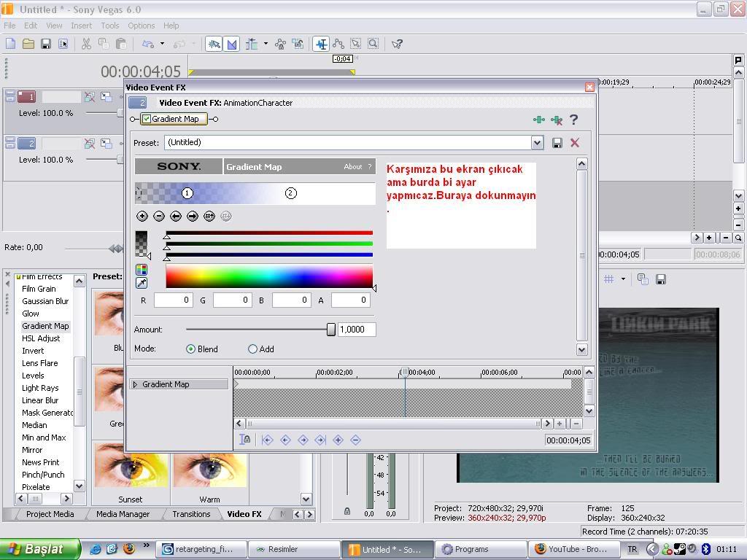Click the Open folder toolbar icon

click(28, 44)
